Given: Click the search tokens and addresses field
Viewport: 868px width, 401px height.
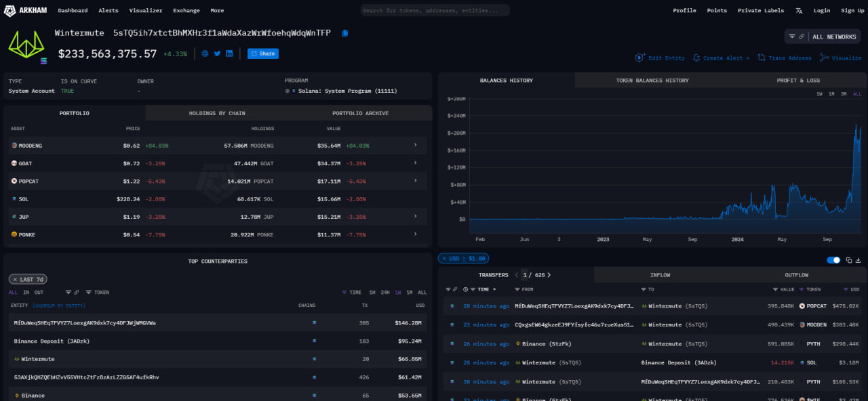Looking at the screenshot, I should click(x=435, y=11).
